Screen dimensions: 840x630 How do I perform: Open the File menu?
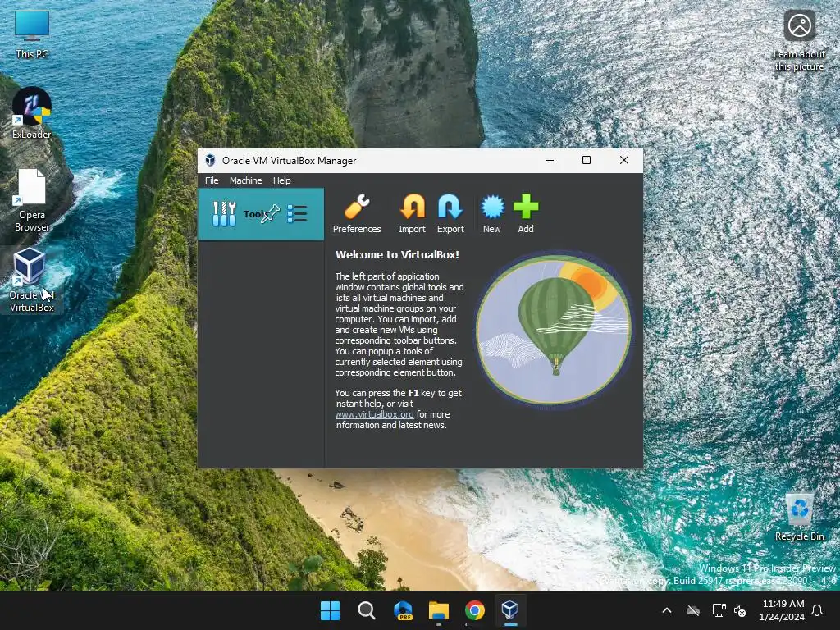212,180
